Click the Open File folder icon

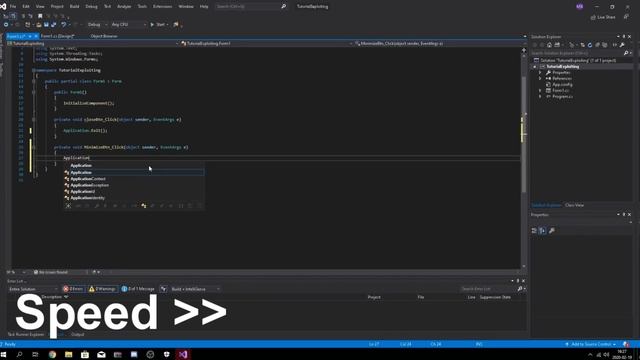(x=38, y=24)
